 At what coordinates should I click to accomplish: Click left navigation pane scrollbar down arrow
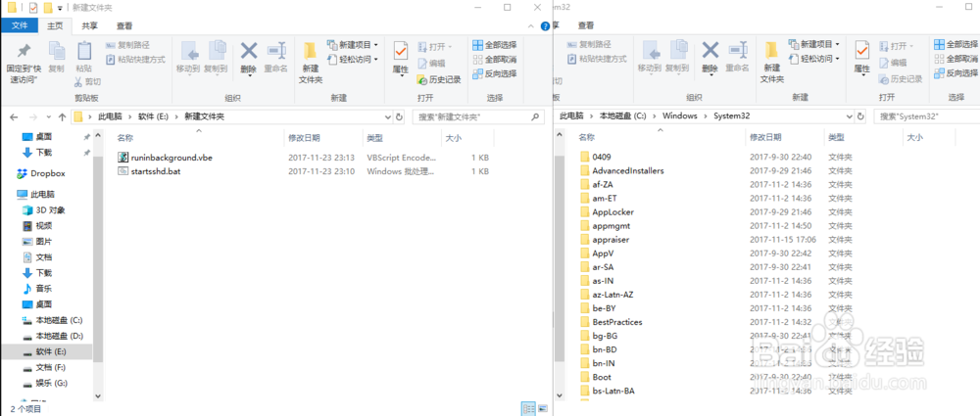[97, 396]
